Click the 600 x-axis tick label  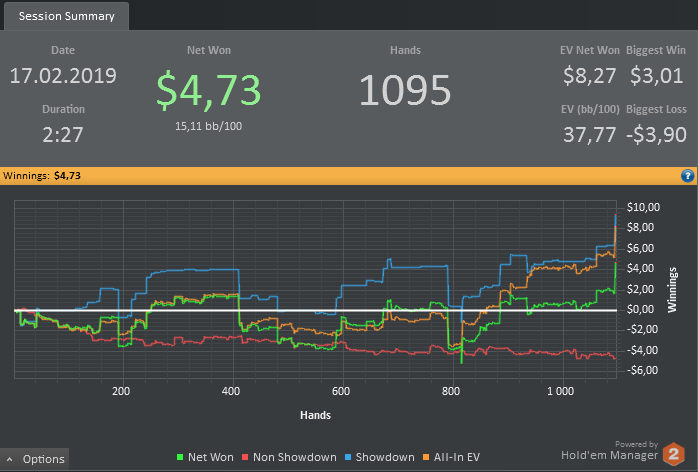coord(341,391)
